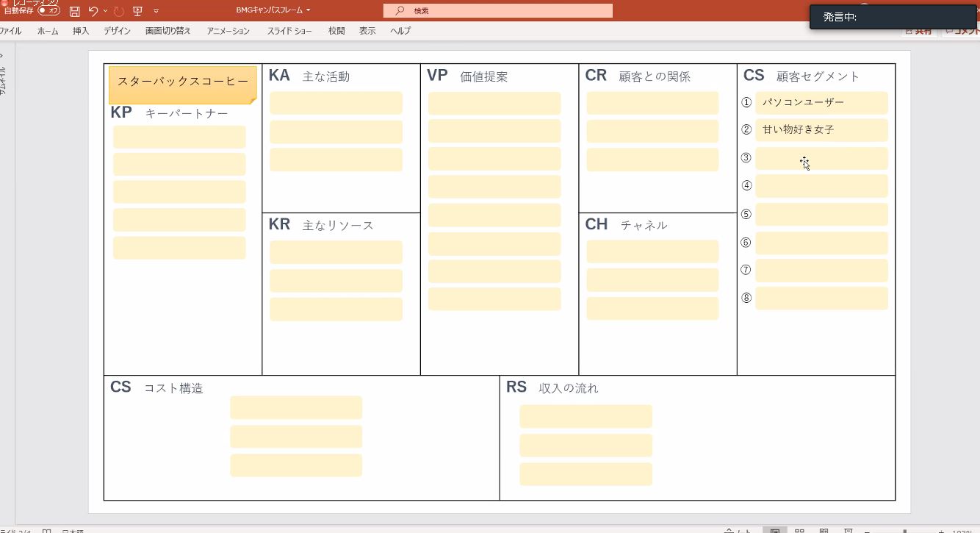Click the RS 収入の流れ heading
This screenshot has height=533, width=980.
552,387
